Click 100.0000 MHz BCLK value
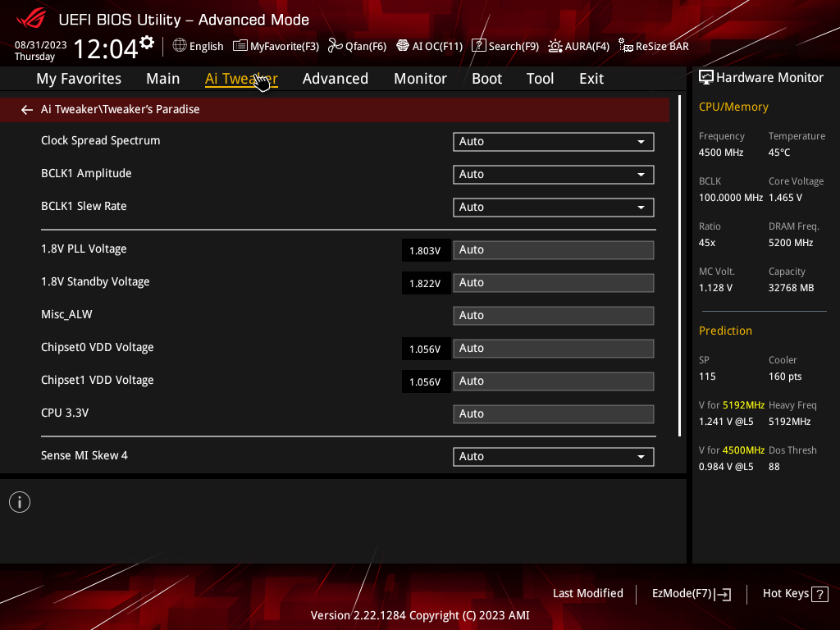The image size is (840, 630). (731, 197)
